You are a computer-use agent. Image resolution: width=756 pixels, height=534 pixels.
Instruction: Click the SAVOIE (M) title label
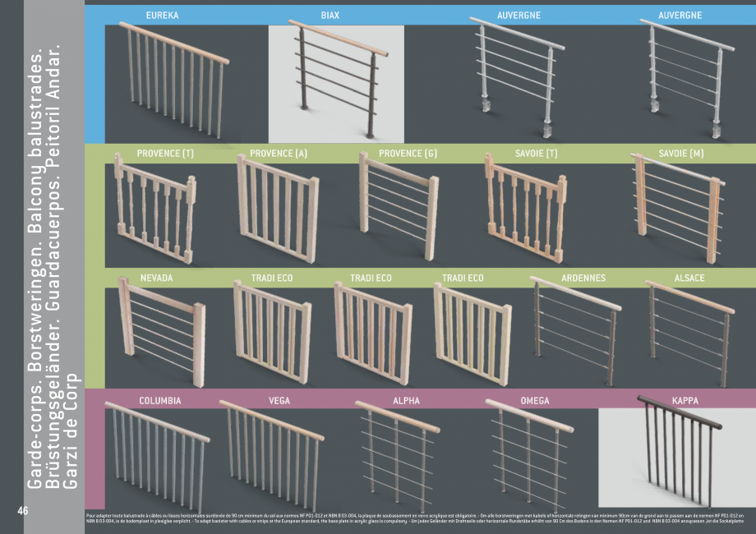tap(680, 154)
